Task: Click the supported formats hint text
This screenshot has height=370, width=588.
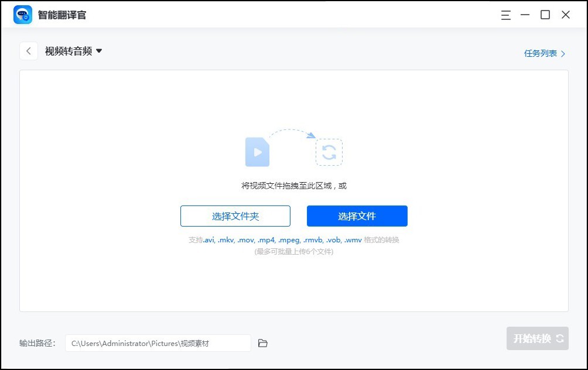Action: [294, 240]
